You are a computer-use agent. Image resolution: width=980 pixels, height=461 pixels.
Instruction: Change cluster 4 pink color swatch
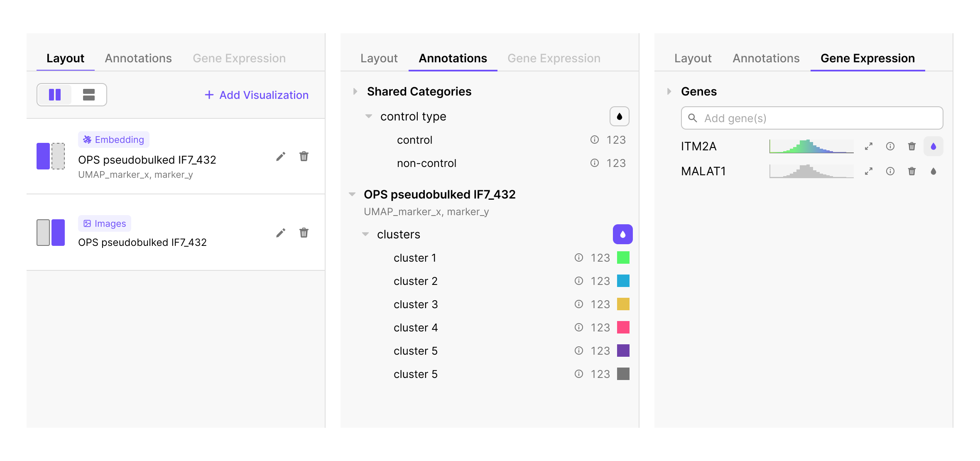tap(623, 328)
